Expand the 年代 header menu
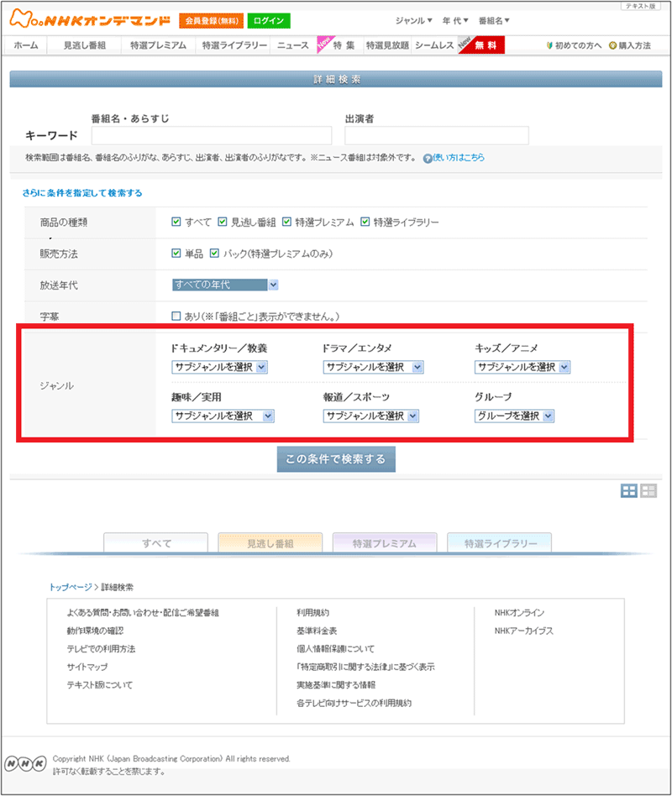The image size is (672, 796). 455,21
